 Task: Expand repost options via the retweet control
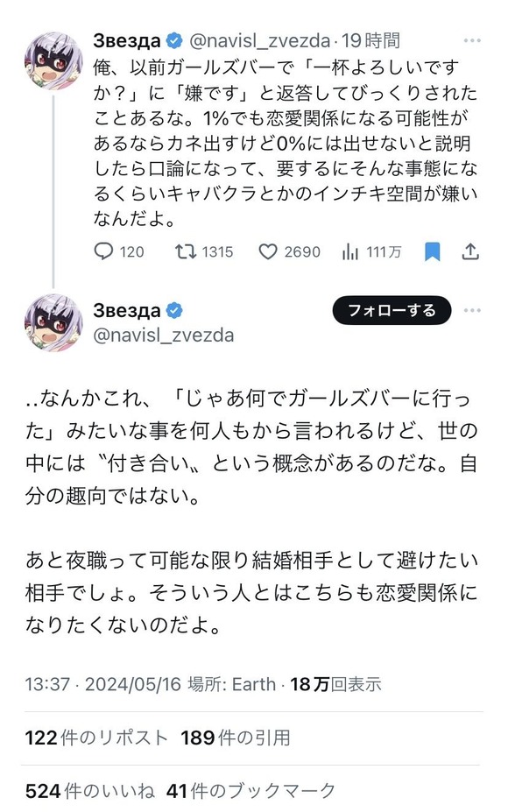tap(184, 252)
